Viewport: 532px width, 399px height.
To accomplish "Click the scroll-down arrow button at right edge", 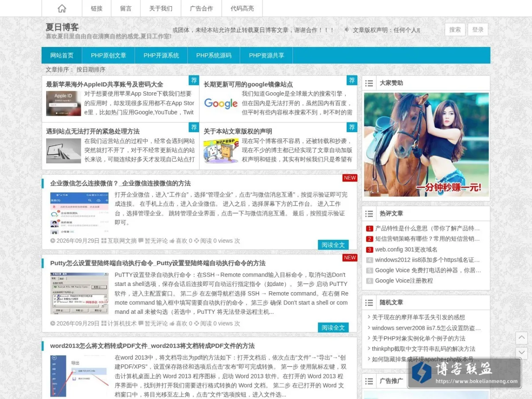I will coord(521,353).
